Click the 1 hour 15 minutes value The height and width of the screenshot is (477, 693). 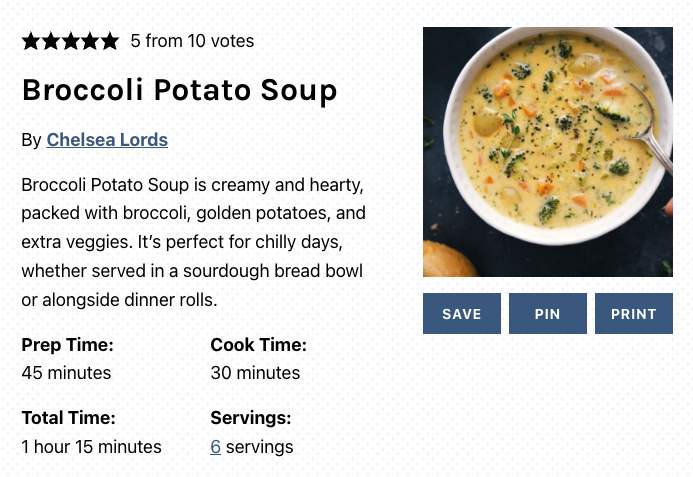(x=91, y=447)
